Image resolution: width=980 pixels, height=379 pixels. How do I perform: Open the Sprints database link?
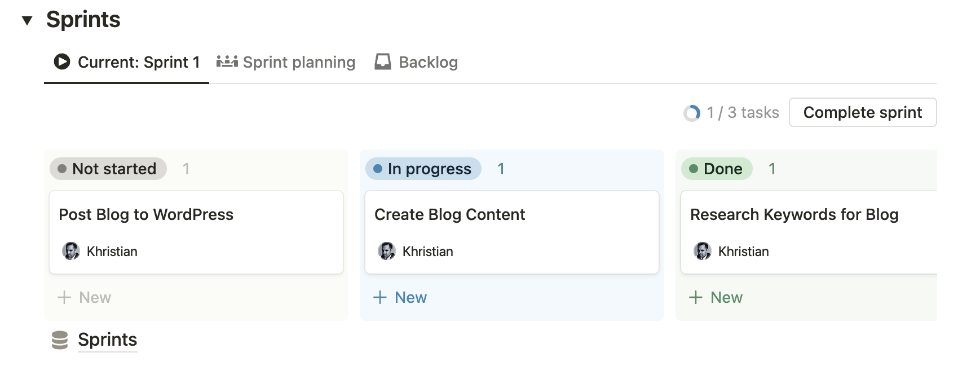coord(107,340)
